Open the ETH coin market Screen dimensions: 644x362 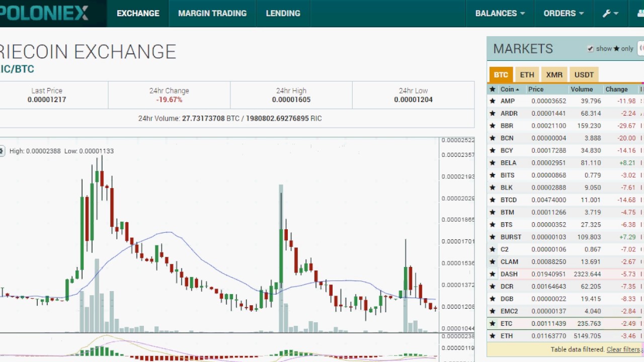(507, 336)
